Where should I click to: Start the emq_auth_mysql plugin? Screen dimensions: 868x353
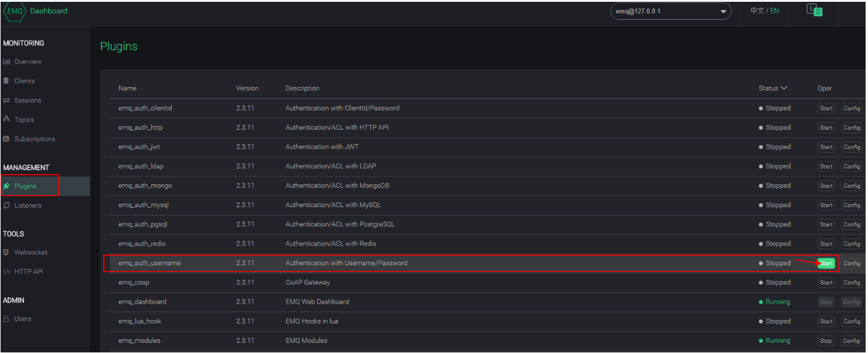(826, 205)
